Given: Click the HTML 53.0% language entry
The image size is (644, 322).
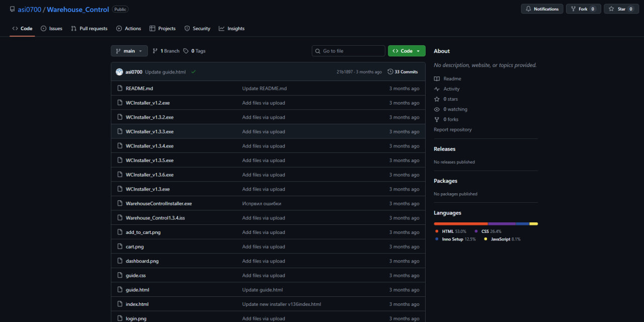Looking at the screenshot, I should click(450, 231).
